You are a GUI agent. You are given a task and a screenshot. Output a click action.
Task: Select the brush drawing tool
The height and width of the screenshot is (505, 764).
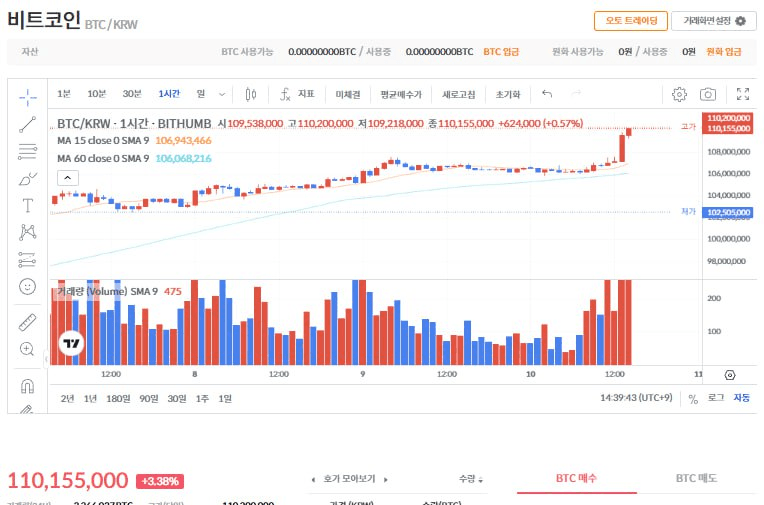(28, 179)
